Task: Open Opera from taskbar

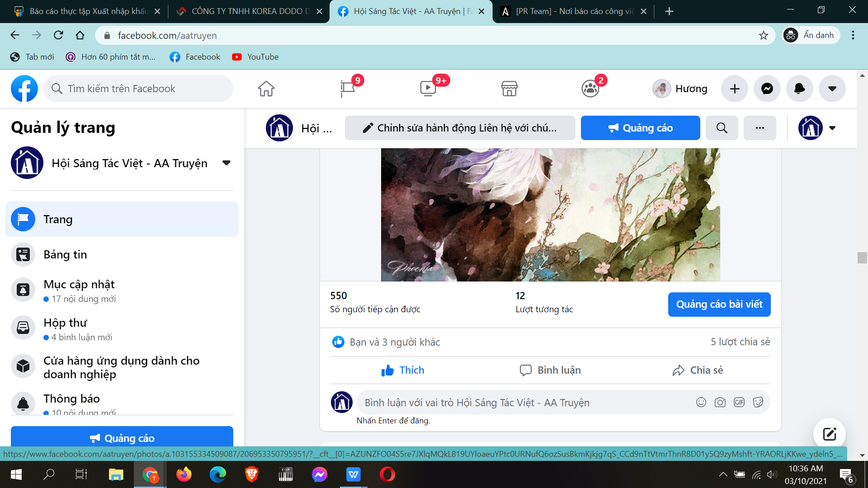Action: click(387, 474)
